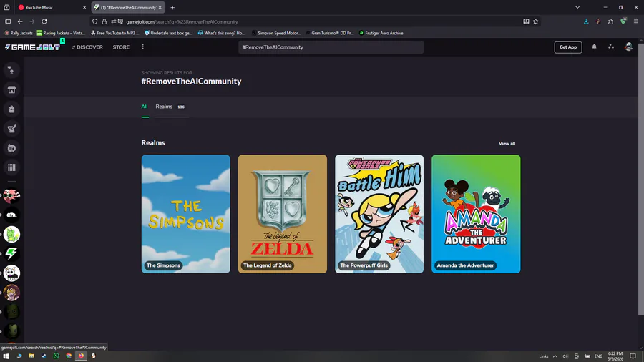Reload the current page
644x362 pixels.
[x=44, y=21]
